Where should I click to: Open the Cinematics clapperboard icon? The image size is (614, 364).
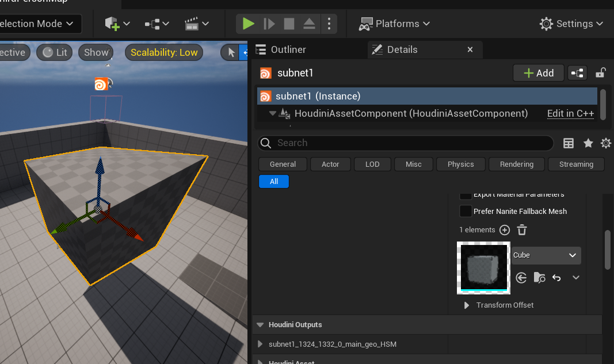tap(192, 24)
